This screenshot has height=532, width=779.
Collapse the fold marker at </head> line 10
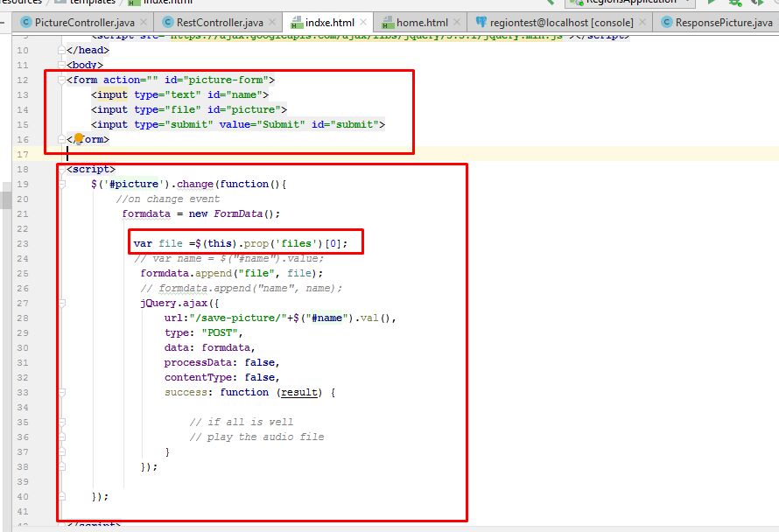click(61, 50)
